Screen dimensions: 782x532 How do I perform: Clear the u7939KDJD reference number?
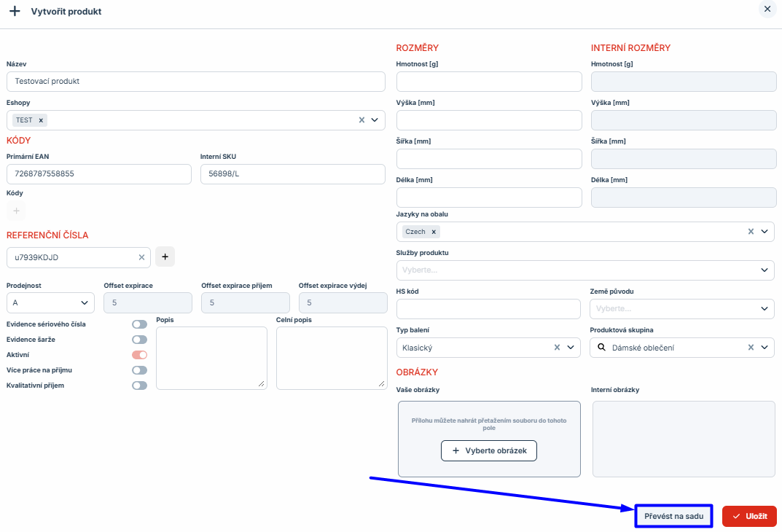point(141,257)
